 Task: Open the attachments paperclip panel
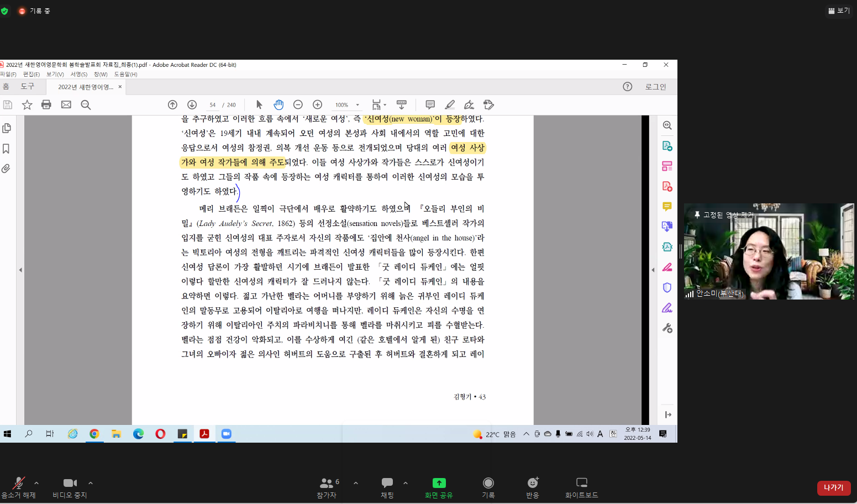[x=6, y=169]
